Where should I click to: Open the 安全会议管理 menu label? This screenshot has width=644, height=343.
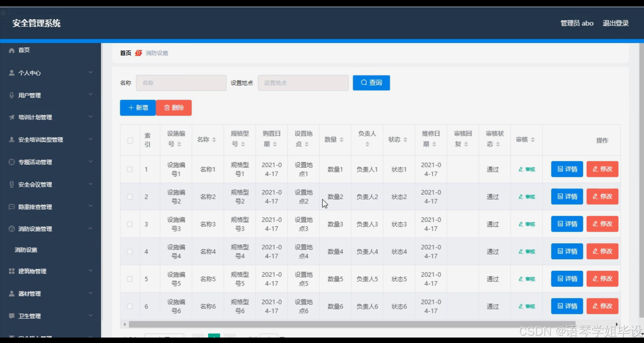tap(35, 185)
